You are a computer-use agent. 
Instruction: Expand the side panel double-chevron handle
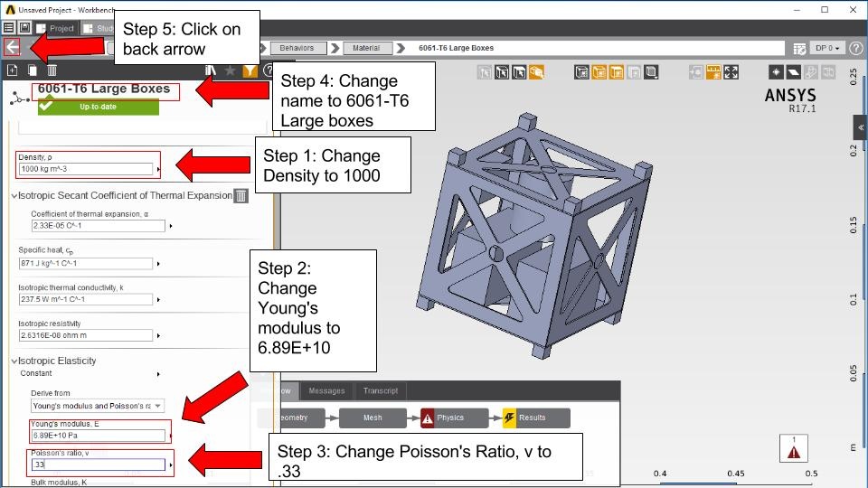(861, 127)
